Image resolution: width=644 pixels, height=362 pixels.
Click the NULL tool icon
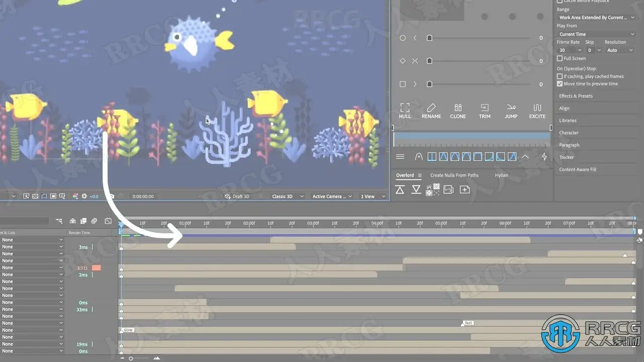pyautogui.click(x=405, y=108)
